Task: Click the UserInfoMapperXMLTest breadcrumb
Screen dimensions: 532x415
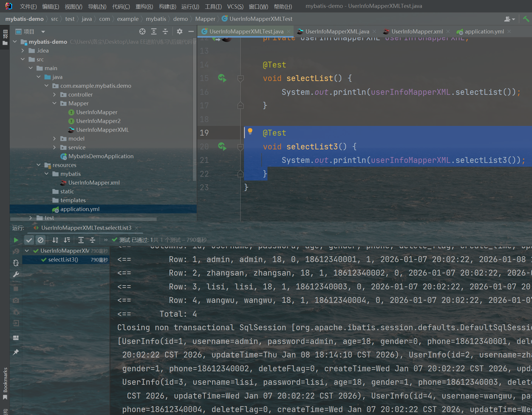Action: click(261, 19)
